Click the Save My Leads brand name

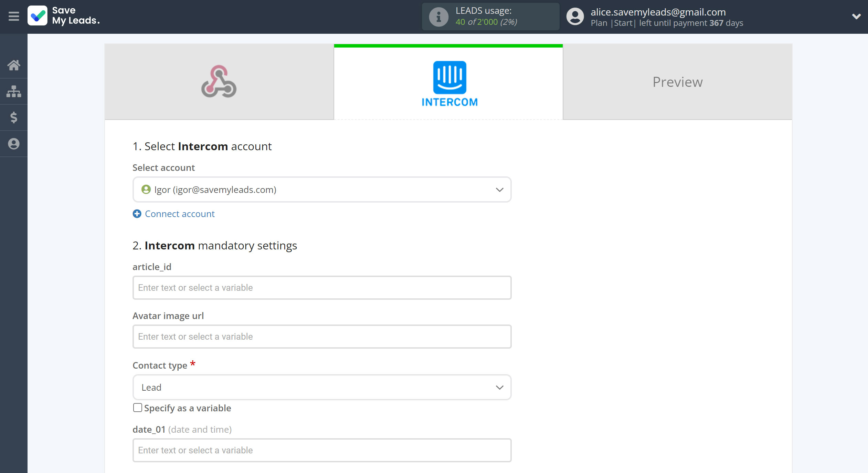tap(76, 16)
